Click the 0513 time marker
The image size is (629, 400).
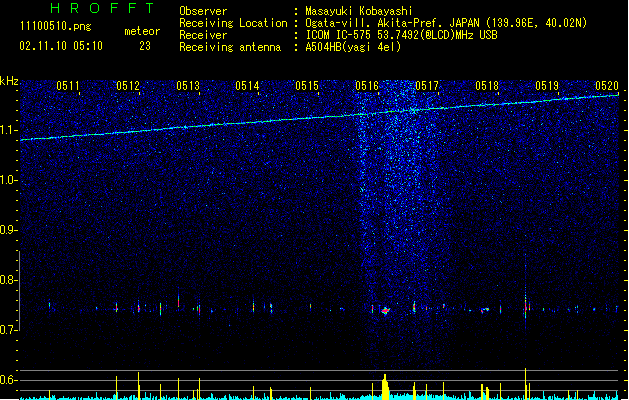(188, 86)
